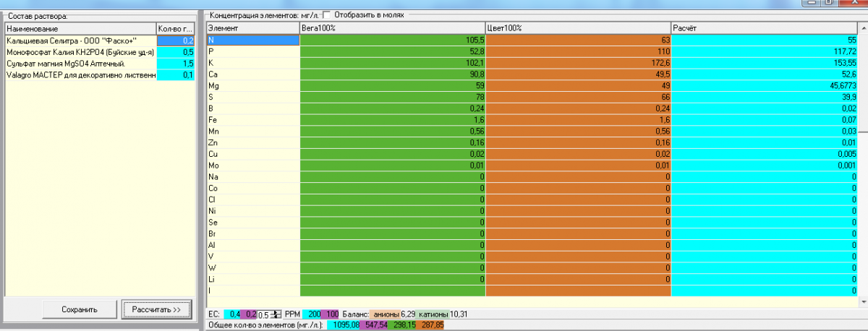Click the green 'катионы' balance swatch
Screen dimensions: 868x331
click(x=433, y=314)
